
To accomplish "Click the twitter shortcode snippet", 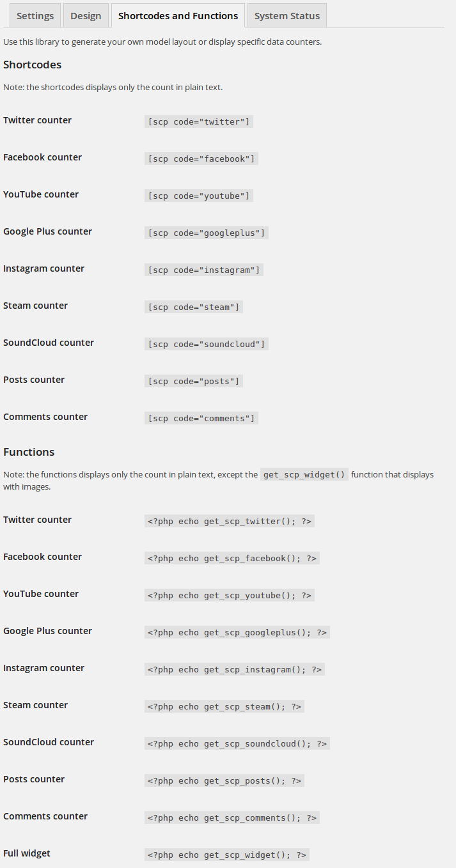I will [199, 121].
